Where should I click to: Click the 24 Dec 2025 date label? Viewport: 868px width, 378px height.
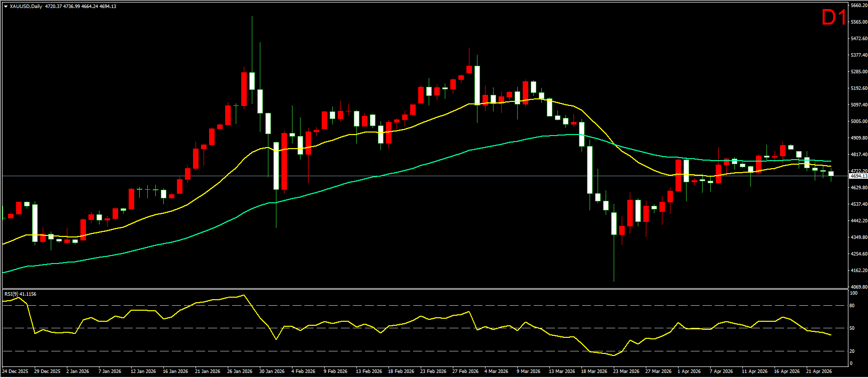tap(16, 371)
